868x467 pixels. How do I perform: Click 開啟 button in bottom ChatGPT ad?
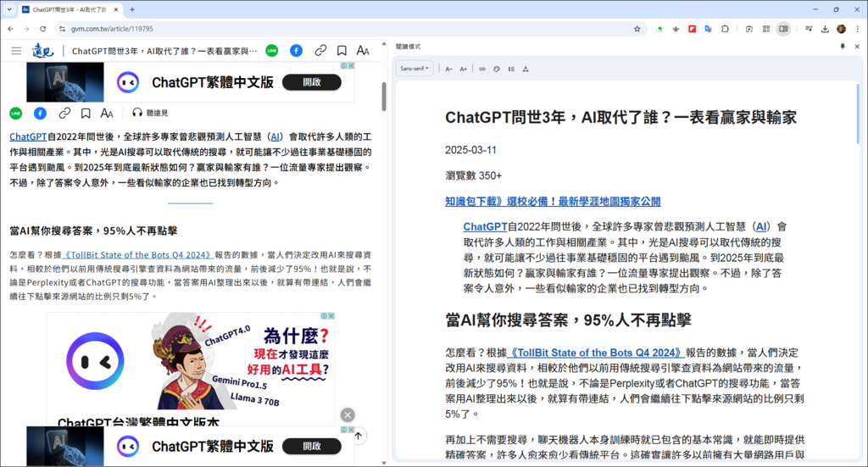tap(312, 446)
